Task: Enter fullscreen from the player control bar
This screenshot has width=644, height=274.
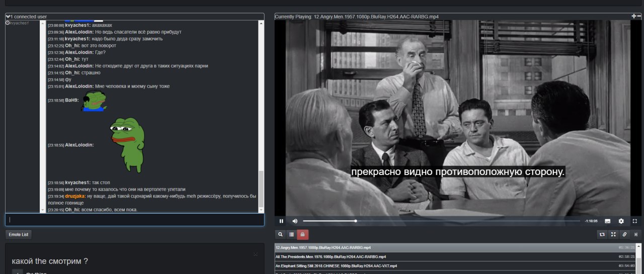Action: click(635, 221)
